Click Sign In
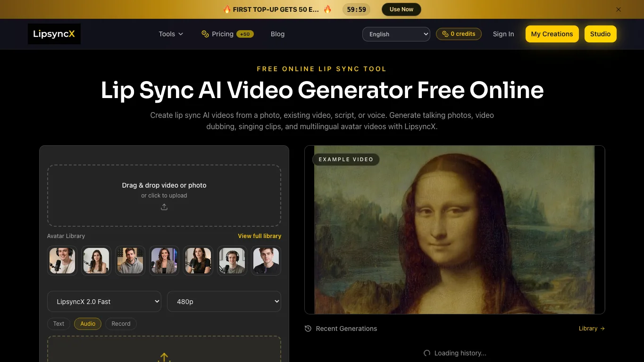The height and width of the screenshot is (362, 644). [503, 34]
